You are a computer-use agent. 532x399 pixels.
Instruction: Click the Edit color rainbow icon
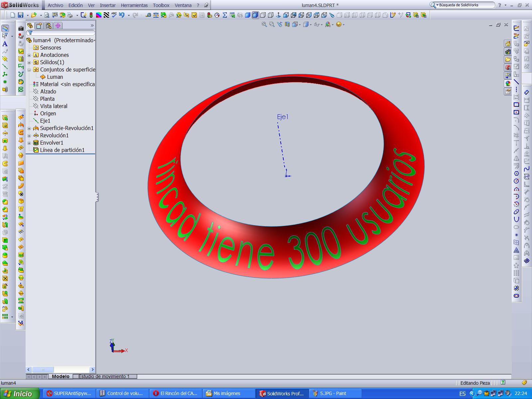coord(99,15)
